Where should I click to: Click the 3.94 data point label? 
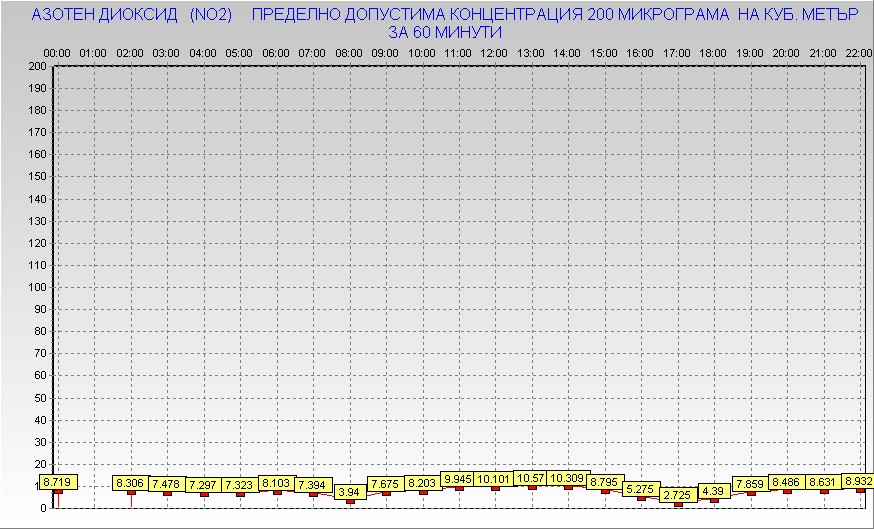point(349,492)
